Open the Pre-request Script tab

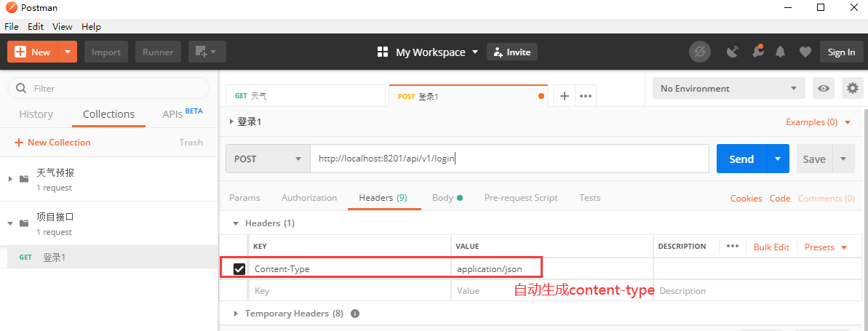coord(521,198)
